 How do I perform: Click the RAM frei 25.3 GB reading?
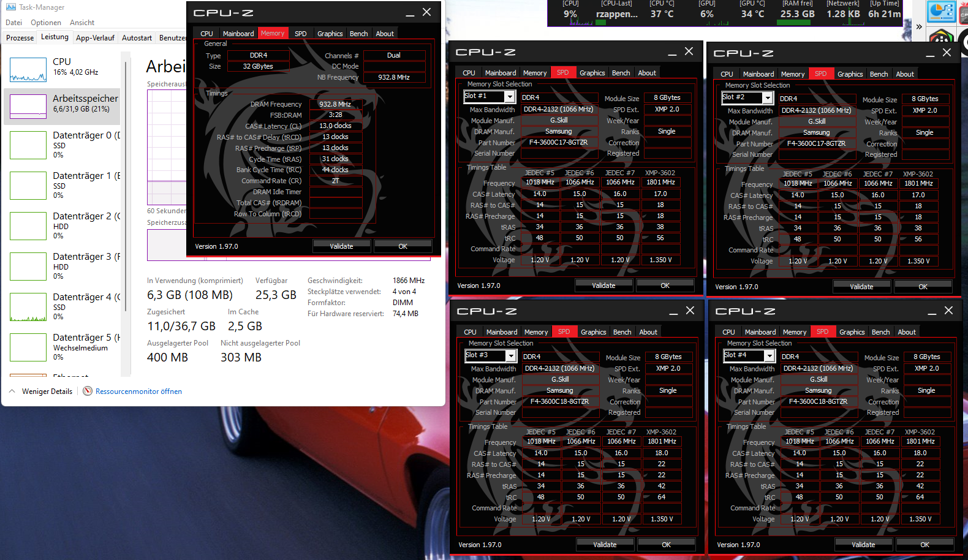797,13
